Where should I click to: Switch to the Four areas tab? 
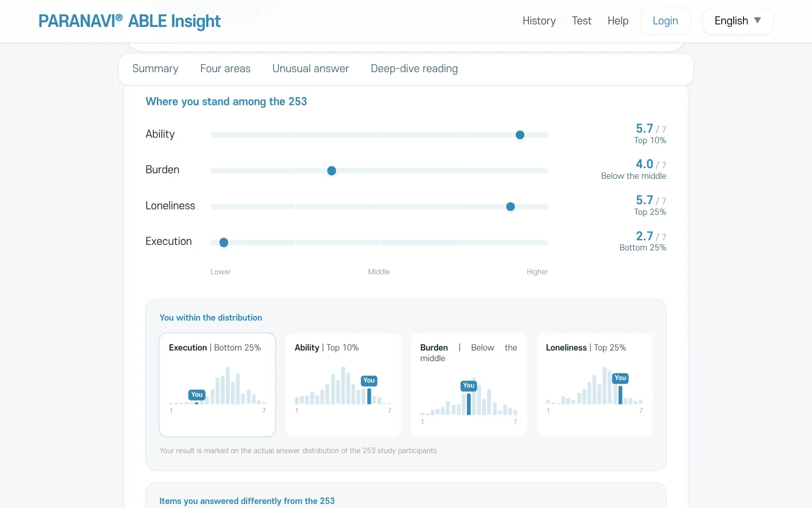[225, 69]
